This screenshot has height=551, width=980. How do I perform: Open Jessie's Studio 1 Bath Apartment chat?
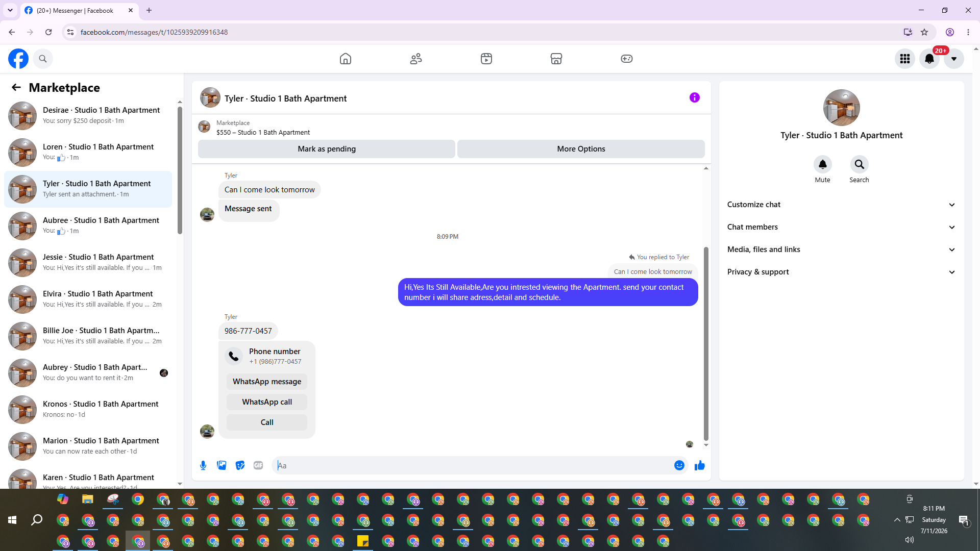(x=88, y=263)
